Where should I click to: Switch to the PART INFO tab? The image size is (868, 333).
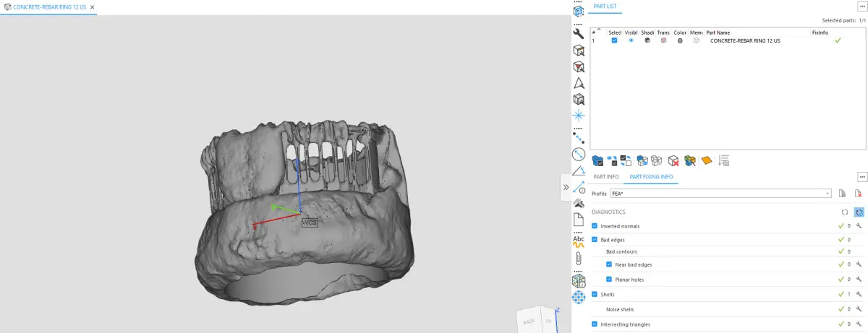click(x=605, y=177)
